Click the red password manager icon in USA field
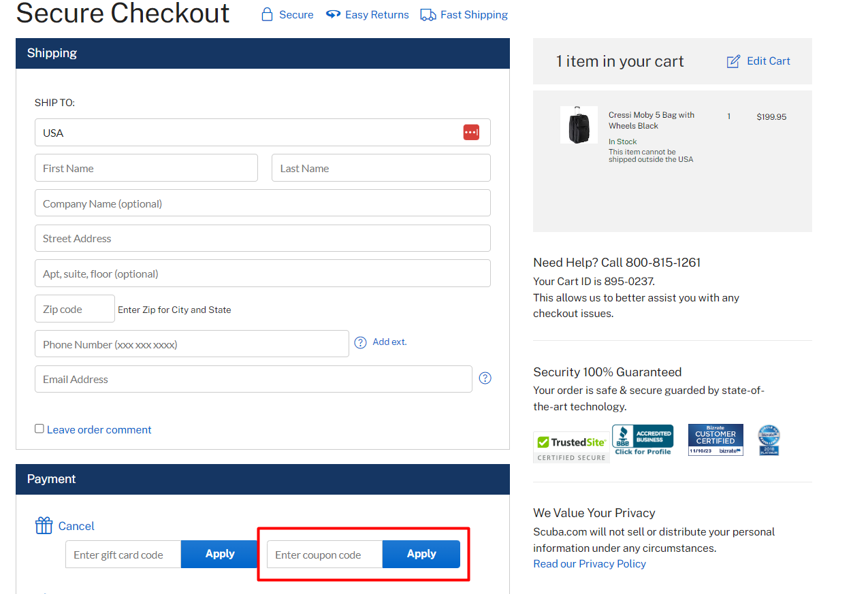 (471, 132)
